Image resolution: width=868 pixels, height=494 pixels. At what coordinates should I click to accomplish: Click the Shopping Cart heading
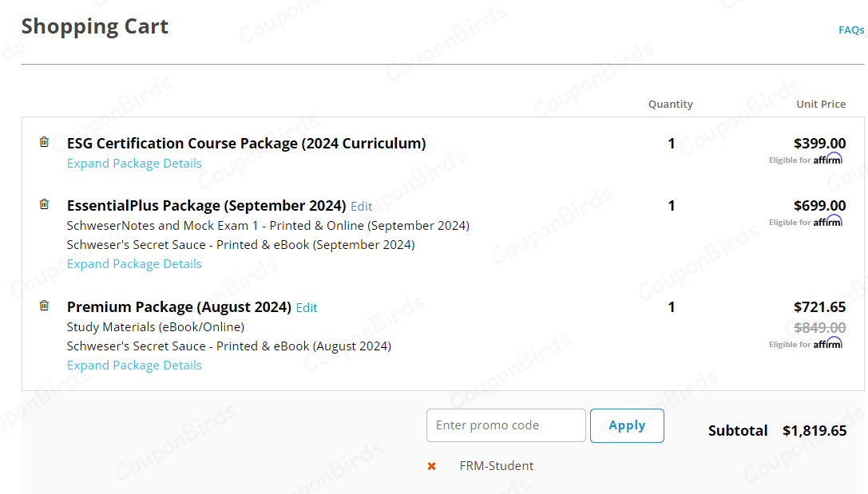coord(95,26)
